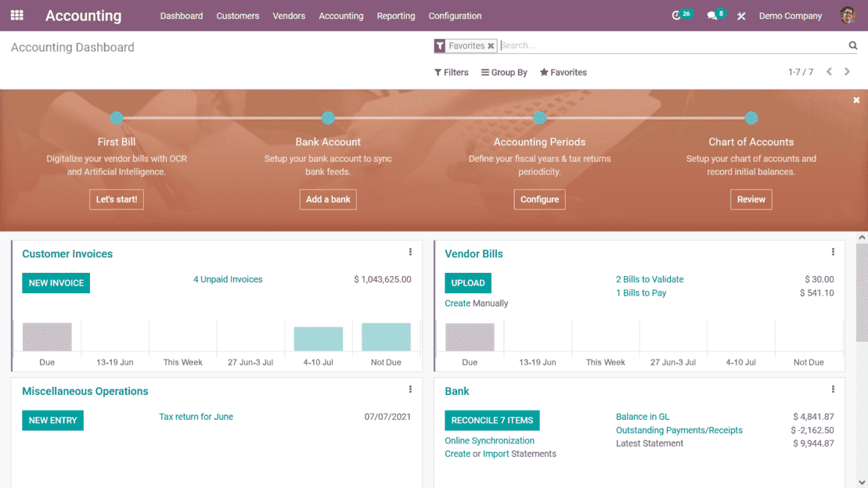Expand the Filters dropdown

[x=451, y=73]
